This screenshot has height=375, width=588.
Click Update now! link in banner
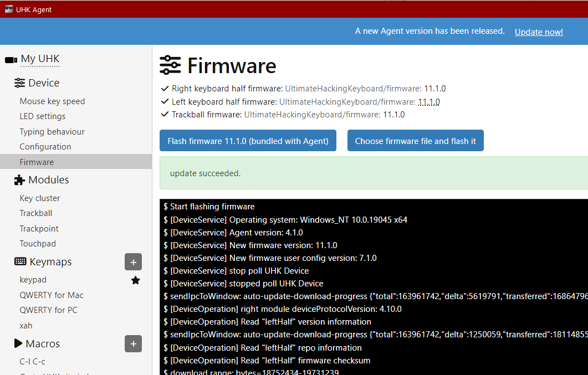coord(539,32)
